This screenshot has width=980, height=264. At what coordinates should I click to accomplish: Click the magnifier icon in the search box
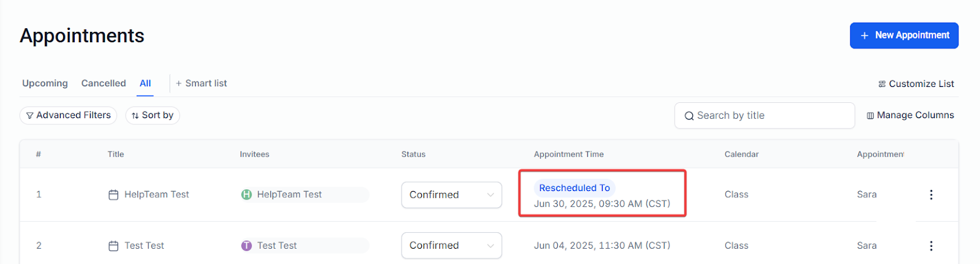coord(689,116)
